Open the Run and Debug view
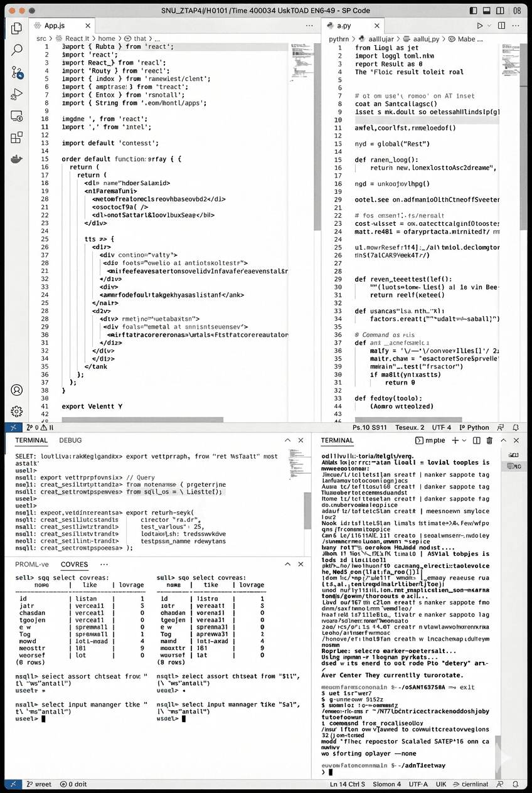The height and width of the screenshot is (793, 532). [17, 95]
